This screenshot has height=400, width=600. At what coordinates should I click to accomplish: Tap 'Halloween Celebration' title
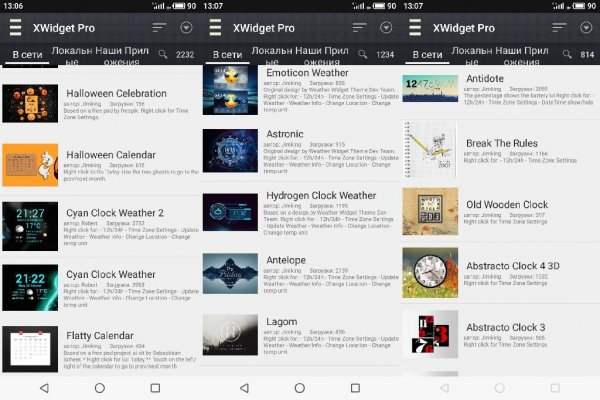[x=116, y=93]
